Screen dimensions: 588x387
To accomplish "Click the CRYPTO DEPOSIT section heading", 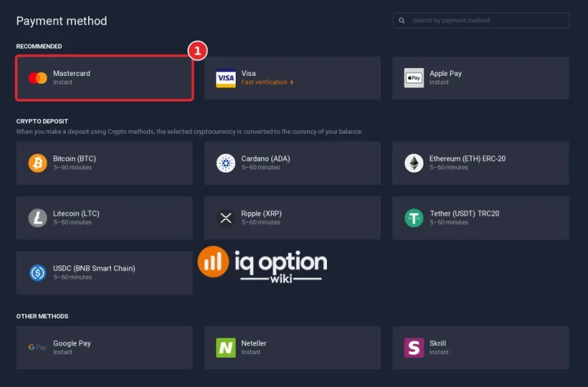I will coord(42,121).
